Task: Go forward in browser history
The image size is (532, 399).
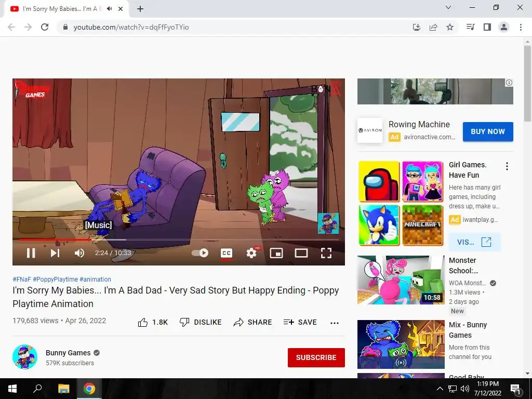Action: click(x=28, y=27)
